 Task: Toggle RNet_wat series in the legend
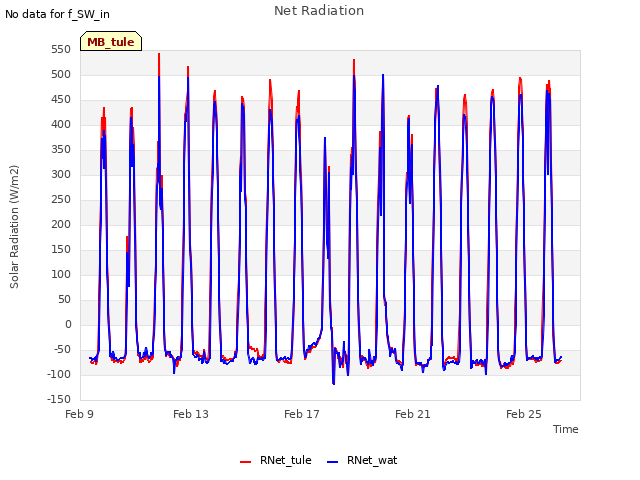pyautogui.click(x=362, y=460)
